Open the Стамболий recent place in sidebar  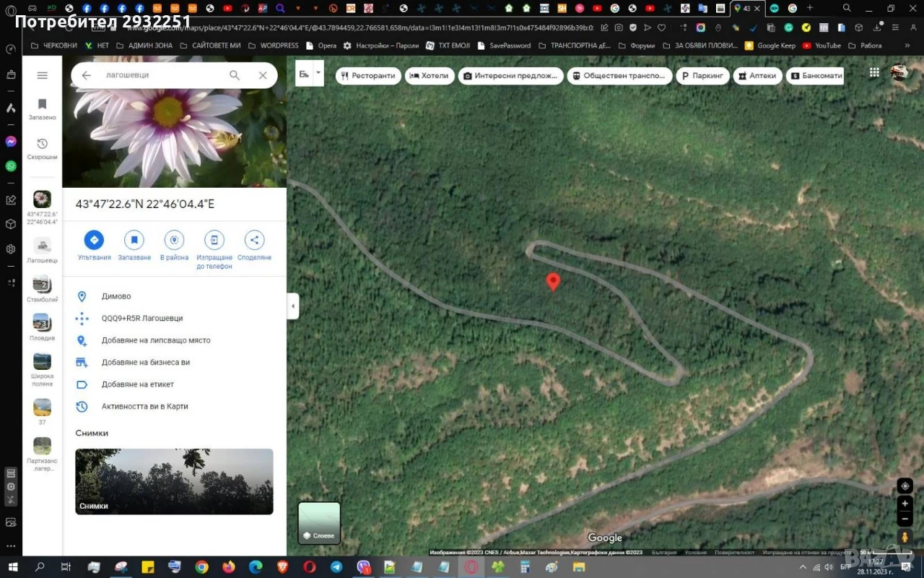coord(42,289)
